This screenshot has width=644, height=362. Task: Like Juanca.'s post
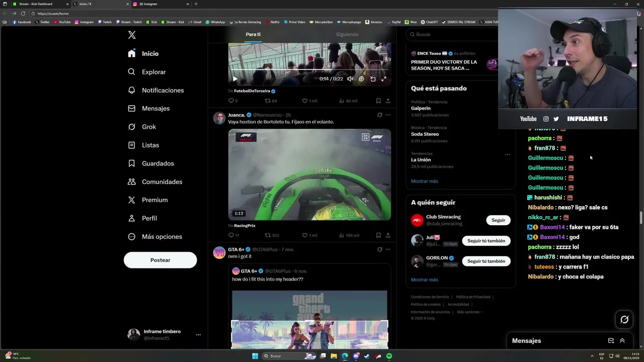tap(309, 235)
